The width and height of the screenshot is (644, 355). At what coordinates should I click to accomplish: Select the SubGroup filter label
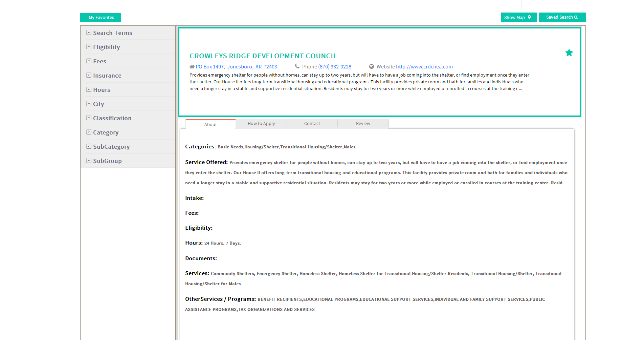107,161
